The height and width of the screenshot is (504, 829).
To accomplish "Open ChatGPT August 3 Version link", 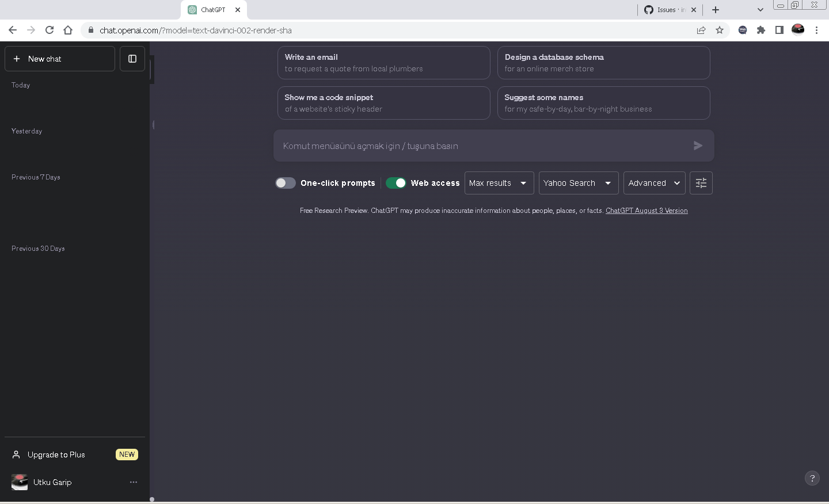I will point(646,211).
